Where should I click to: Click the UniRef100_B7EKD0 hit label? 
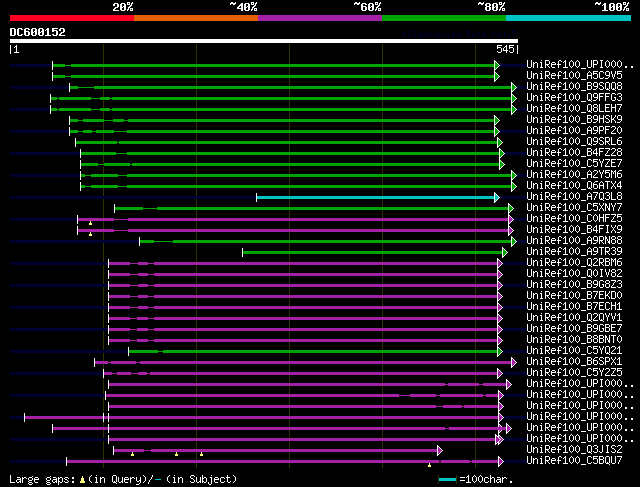click(574, 296)
